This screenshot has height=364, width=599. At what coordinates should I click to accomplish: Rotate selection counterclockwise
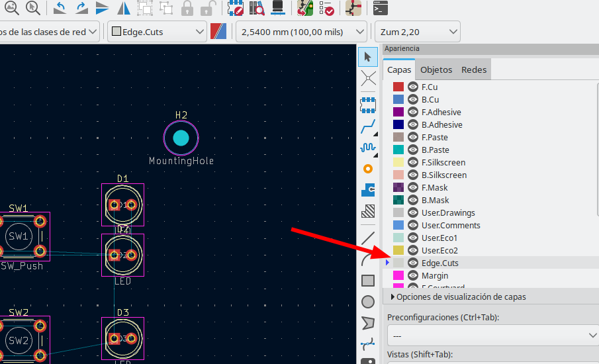[x=60, y=9]
